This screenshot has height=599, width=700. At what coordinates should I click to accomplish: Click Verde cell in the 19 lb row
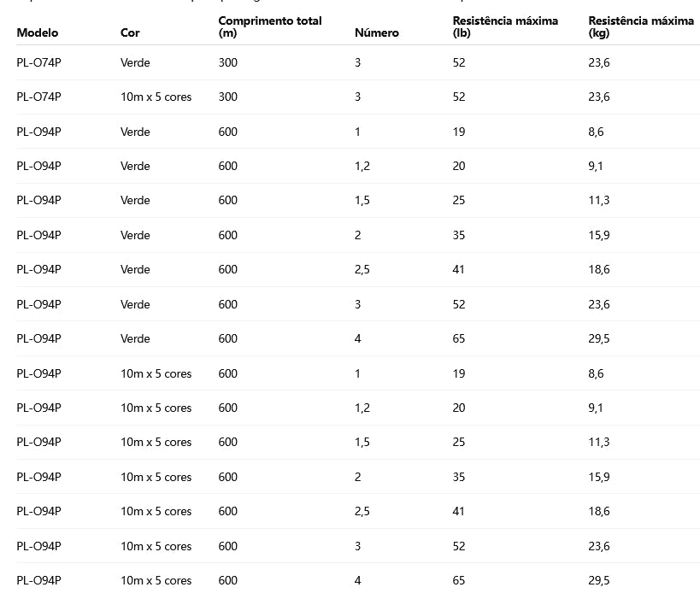pyautogui.click(x=135, y=132)
